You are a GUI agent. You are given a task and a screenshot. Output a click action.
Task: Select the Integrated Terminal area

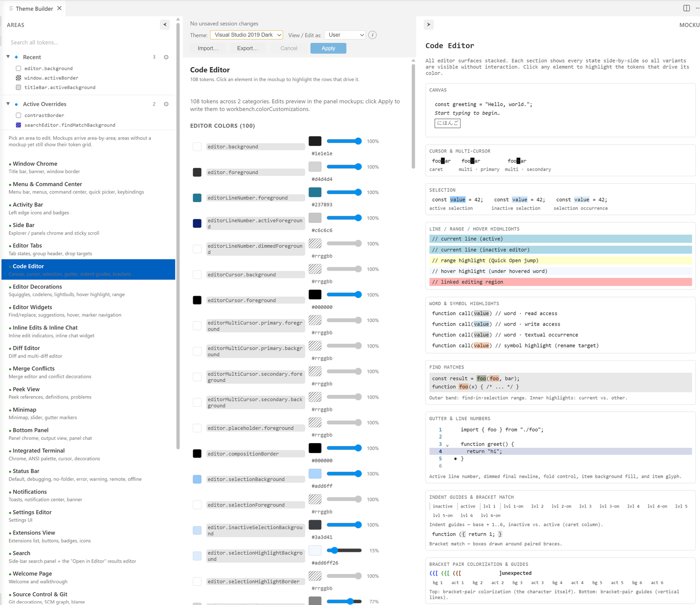click(89, 454)
